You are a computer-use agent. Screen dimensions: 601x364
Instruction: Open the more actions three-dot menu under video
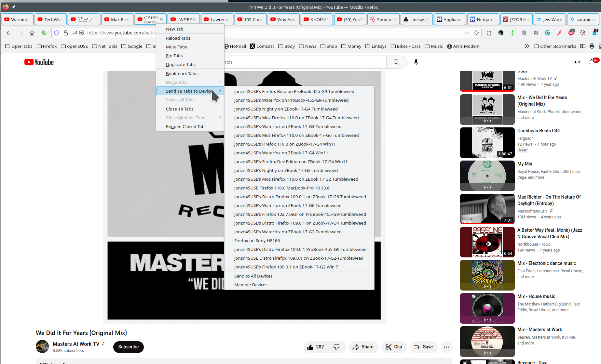pos(446,347)
